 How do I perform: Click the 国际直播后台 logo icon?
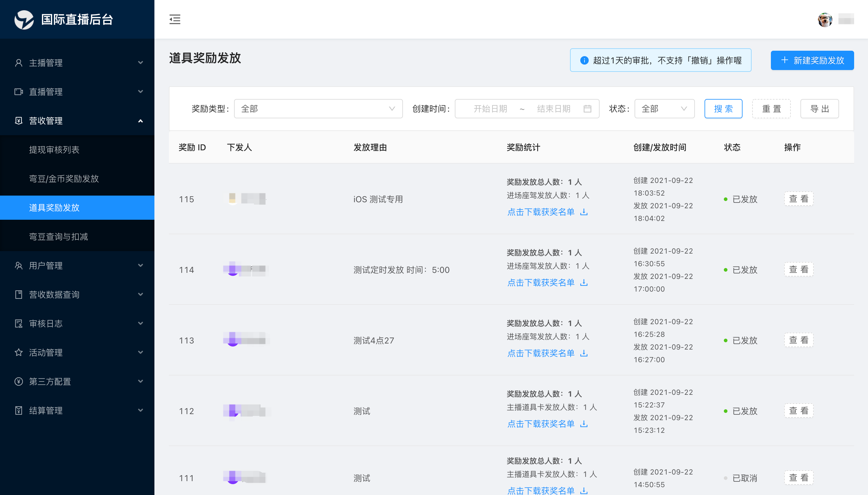coord(24,20)
